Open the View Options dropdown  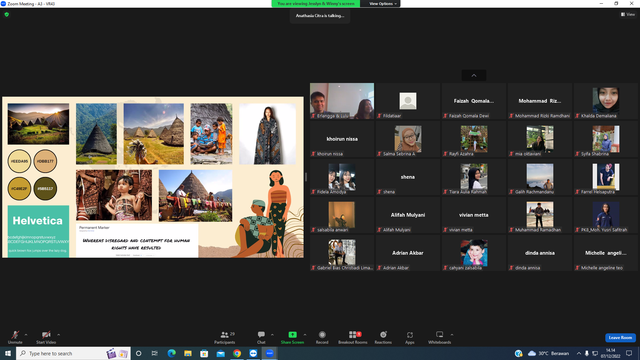pos(382,4)
